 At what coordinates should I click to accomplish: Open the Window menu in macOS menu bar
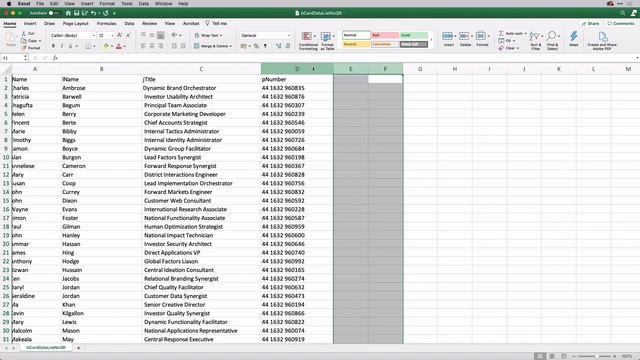163,3
